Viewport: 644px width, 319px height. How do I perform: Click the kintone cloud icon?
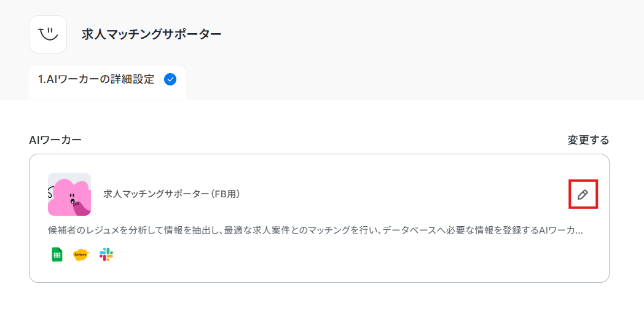(x=81, y=255)
